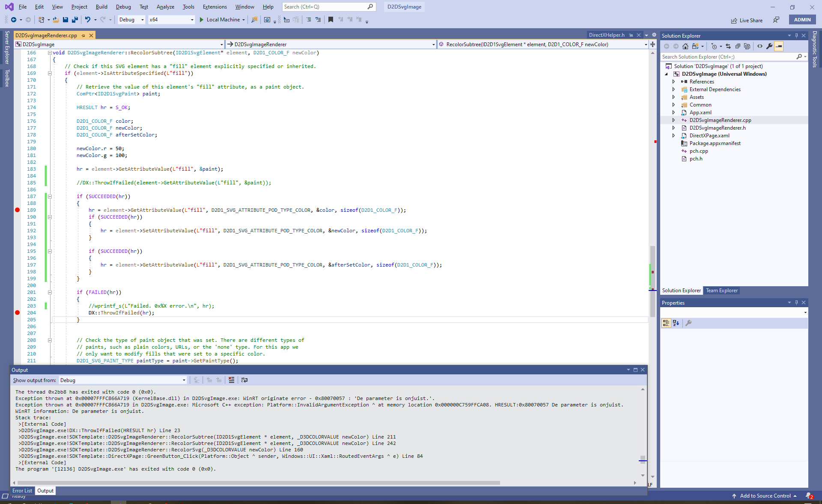Click the Uncomment selected lines icon
Screen dimensions: 822x504
[x=318, y=20]
